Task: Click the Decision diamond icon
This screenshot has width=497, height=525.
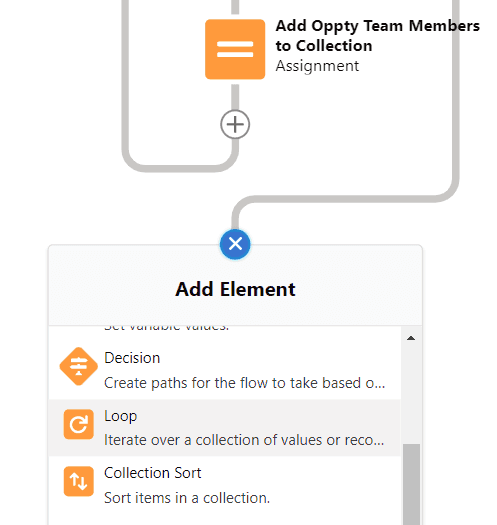Action: click(78, 366)
